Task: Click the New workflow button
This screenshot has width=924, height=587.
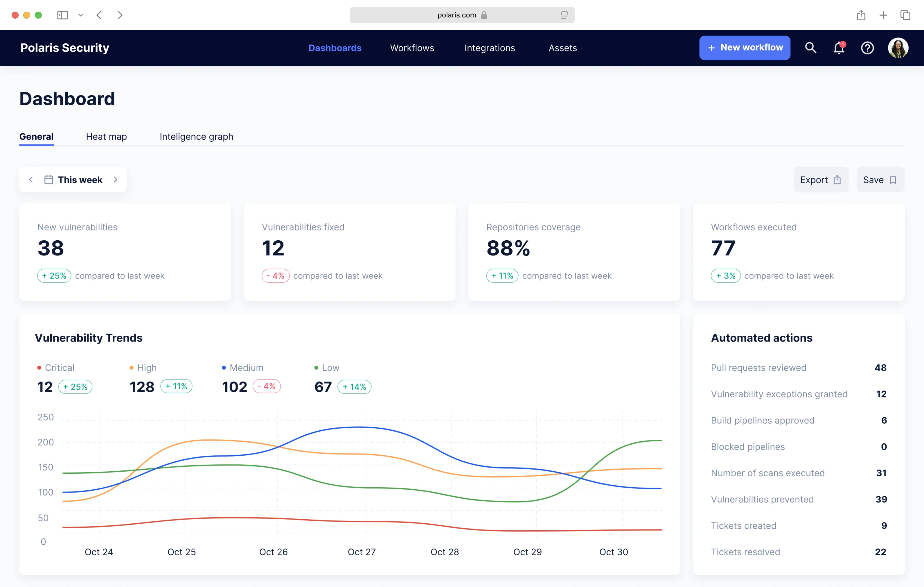Action: (745, 48)
